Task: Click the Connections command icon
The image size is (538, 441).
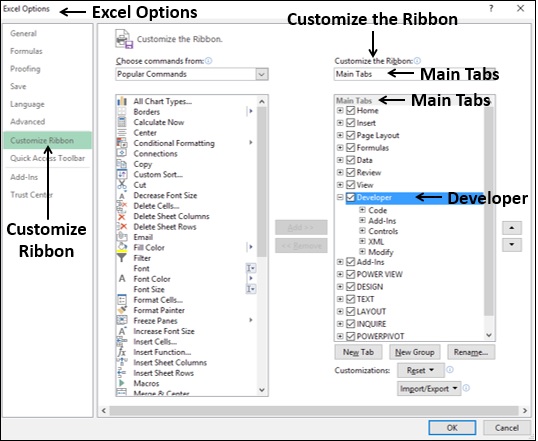Action: [122, 153]
